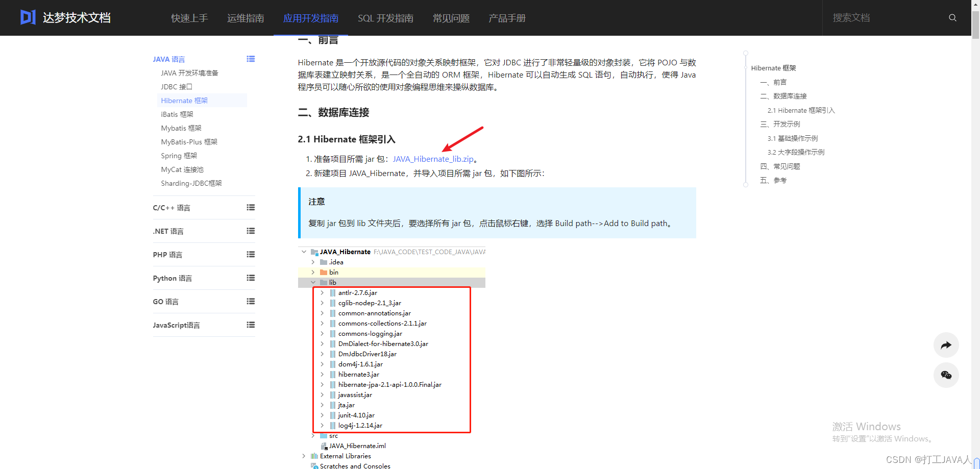Expand the JavaScript语言 section list icon
The height and width of the screenshot is (469, 980).
(251, 325)
